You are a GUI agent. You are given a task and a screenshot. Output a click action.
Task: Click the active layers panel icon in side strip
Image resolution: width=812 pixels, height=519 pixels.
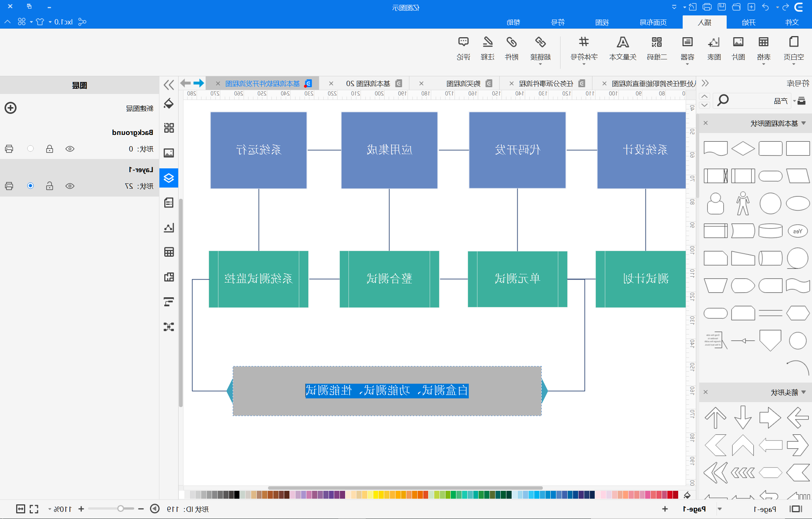coord(169,178)
